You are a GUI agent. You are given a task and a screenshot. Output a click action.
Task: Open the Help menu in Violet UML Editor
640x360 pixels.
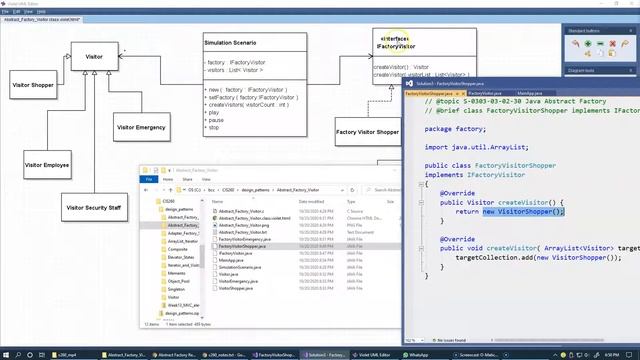[x=41, y=11]
